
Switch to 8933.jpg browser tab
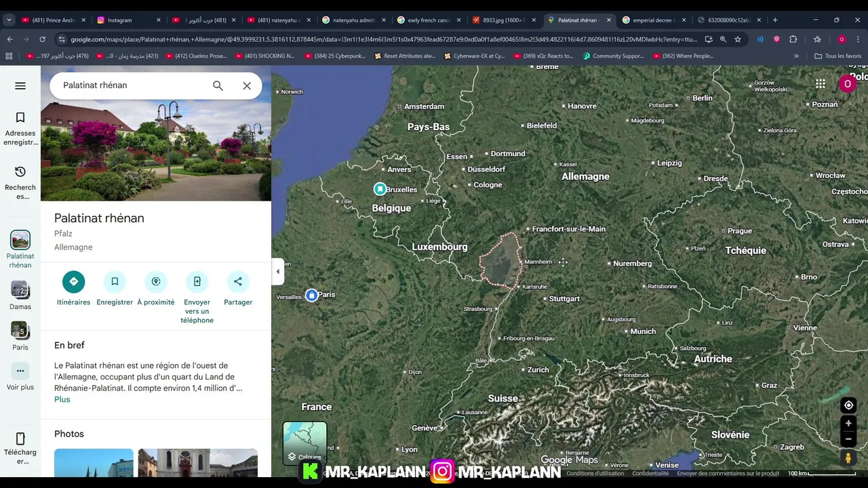(x=503, y=20)
